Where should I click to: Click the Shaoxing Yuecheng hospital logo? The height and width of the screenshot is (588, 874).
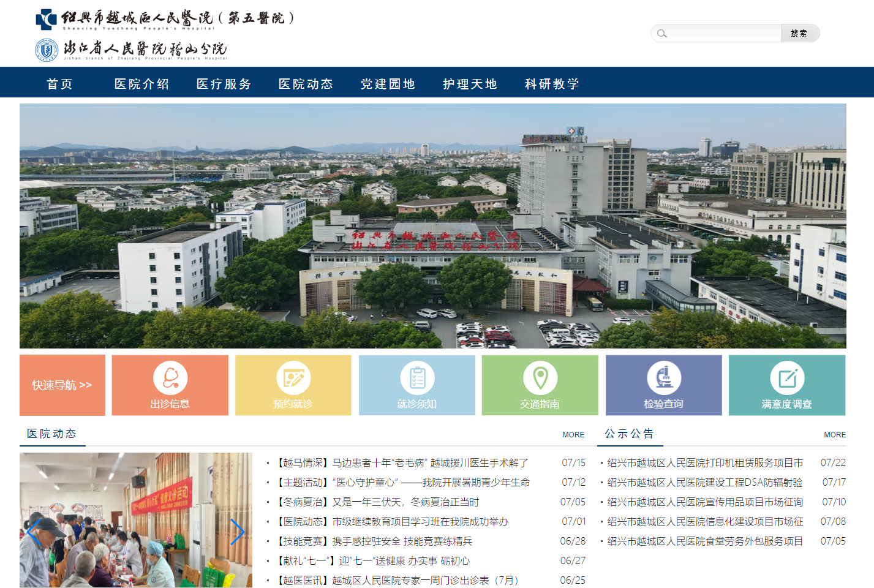click(x=47, y=20)
